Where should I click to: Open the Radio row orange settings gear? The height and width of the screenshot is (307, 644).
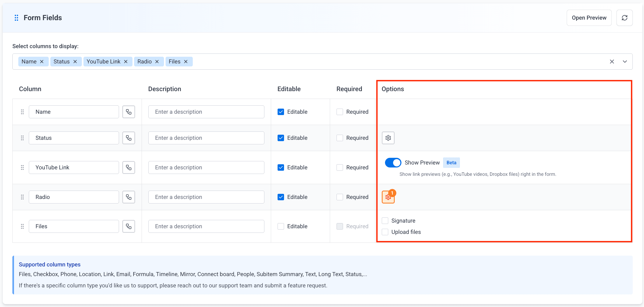tap(388, 197)
